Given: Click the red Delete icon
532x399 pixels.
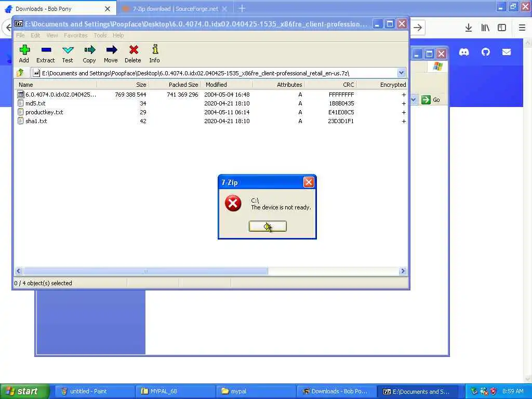Looking at the screenshot, I should [x=132, y=54].
